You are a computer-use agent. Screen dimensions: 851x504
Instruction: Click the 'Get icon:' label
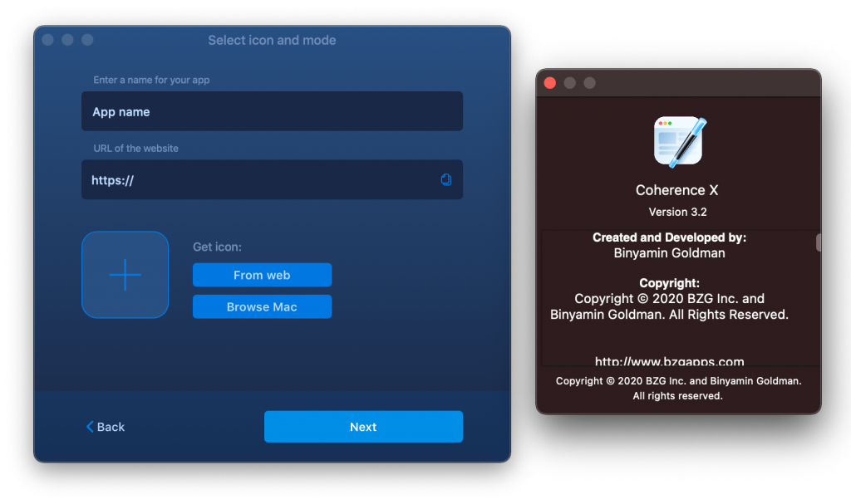point(217,247)
